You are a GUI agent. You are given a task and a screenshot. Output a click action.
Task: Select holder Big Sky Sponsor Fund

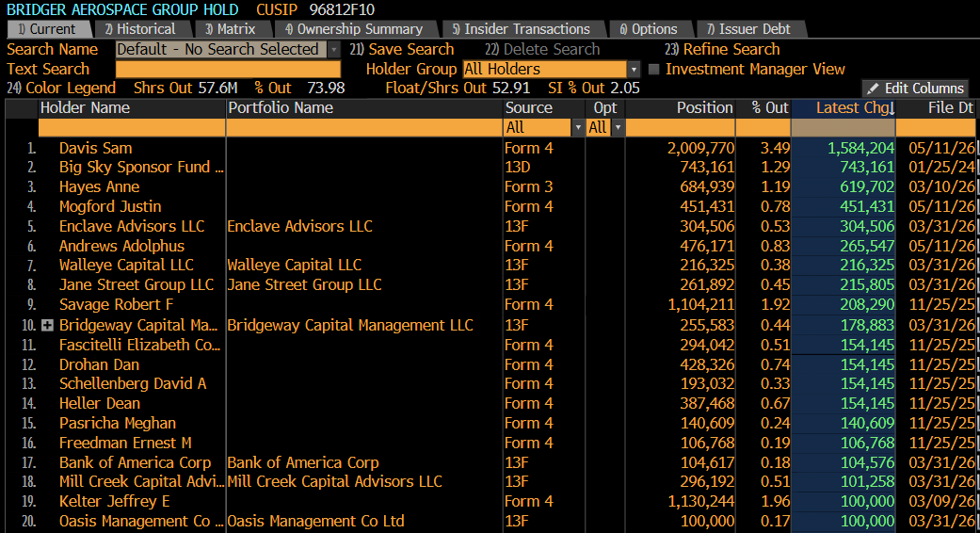tap(141, 168)
